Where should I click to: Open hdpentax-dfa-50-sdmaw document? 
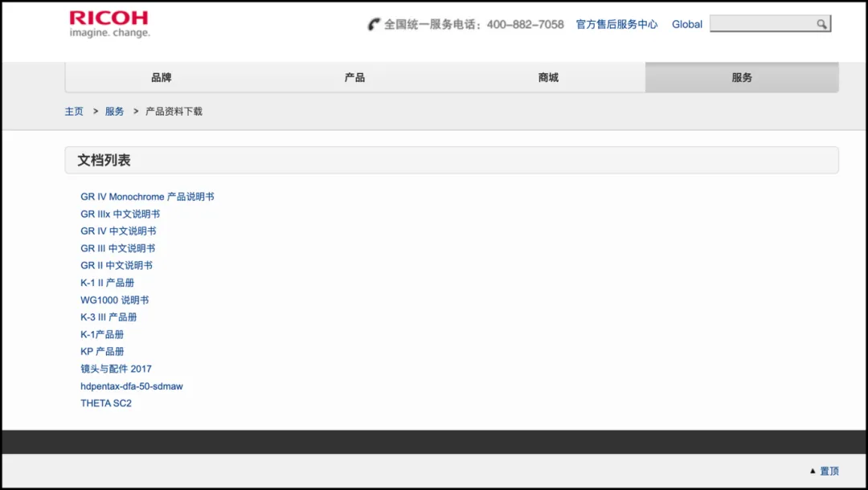pyautogui.click(x=132, y=386)
